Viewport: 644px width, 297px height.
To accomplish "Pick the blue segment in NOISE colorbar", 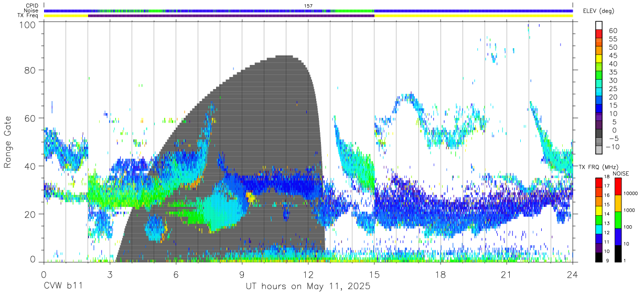I will click(x=618, y=236).
